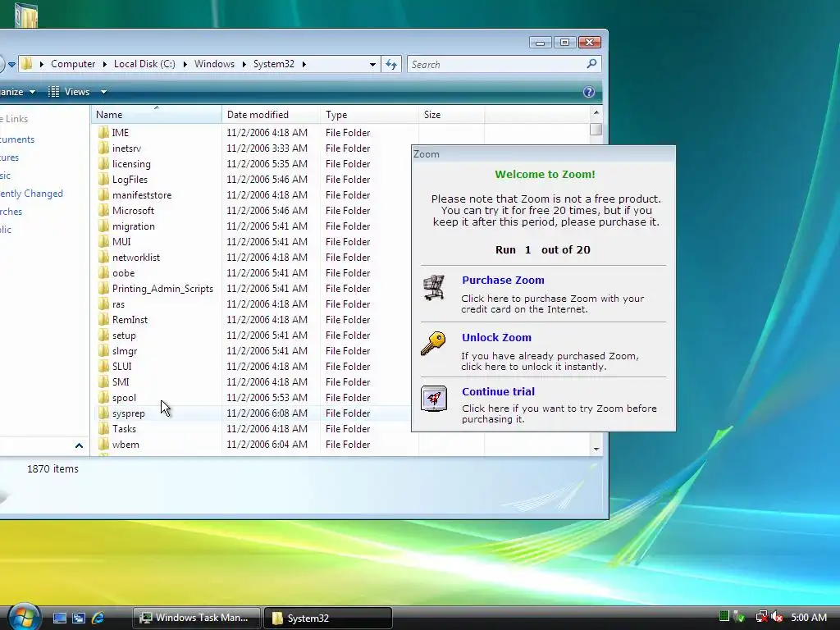Click the shopping cart icon for Purchase Zoom
The height and width of the screenshot is (630, 840).
[433, 288]
